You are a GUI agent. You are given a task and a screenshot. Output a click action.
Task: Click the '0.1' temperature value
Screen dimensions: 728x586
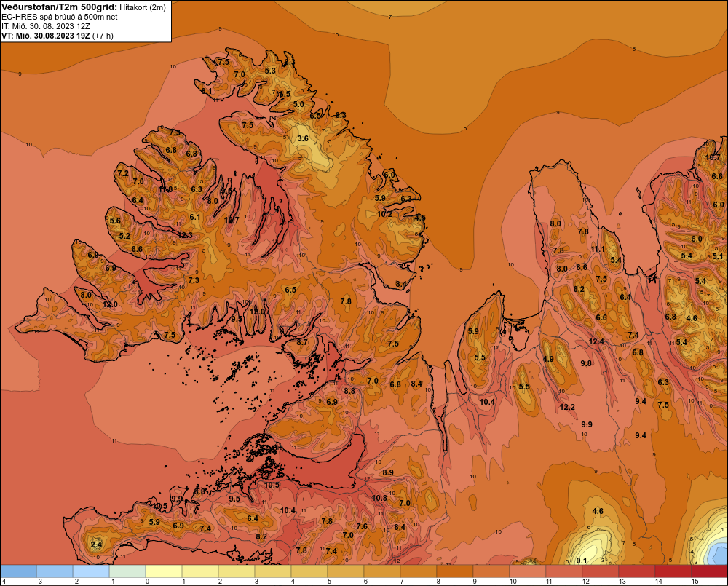[x=581, y=561]
